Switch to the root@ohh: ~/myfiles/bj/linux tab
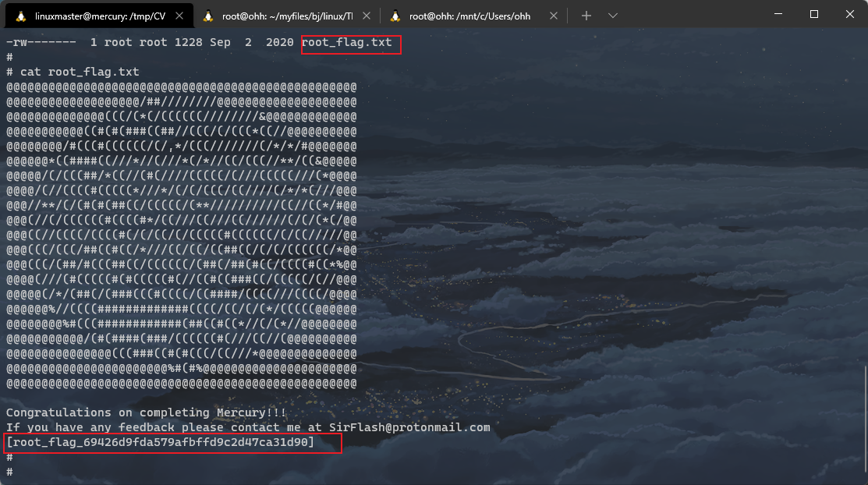Viewport: 868px width, 485px height. click(287, 16)
